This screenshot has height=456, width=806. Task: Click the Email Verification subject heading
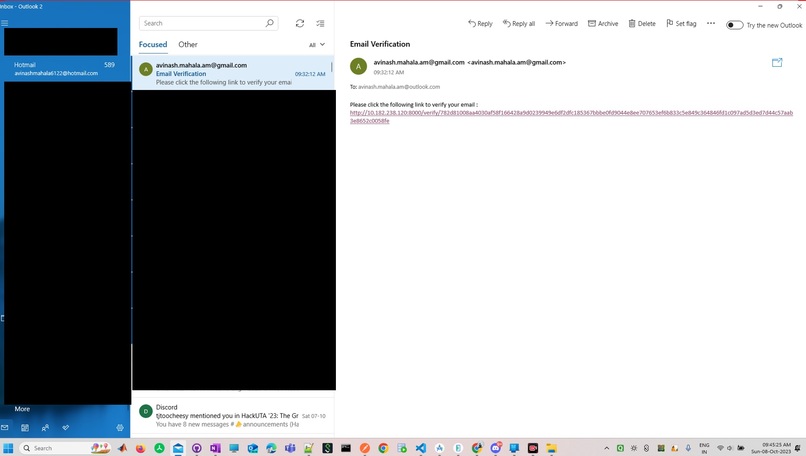coord(380,44)
